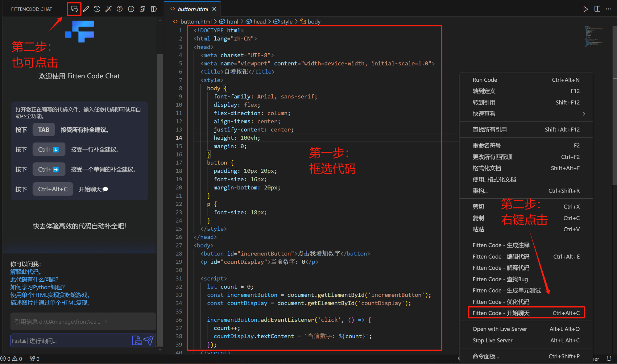
Task: Expand the 引用信息 reference box
Action: [x=83, y=321]
